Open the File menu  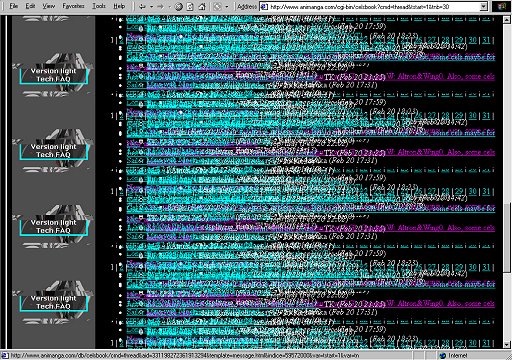14,6
